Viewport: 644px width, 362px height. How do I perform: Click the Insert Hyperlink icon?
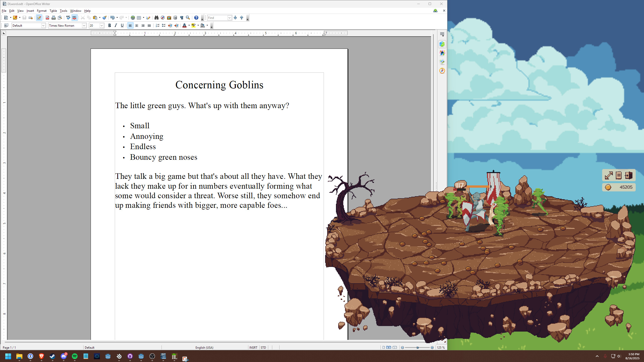coord(133,18)
